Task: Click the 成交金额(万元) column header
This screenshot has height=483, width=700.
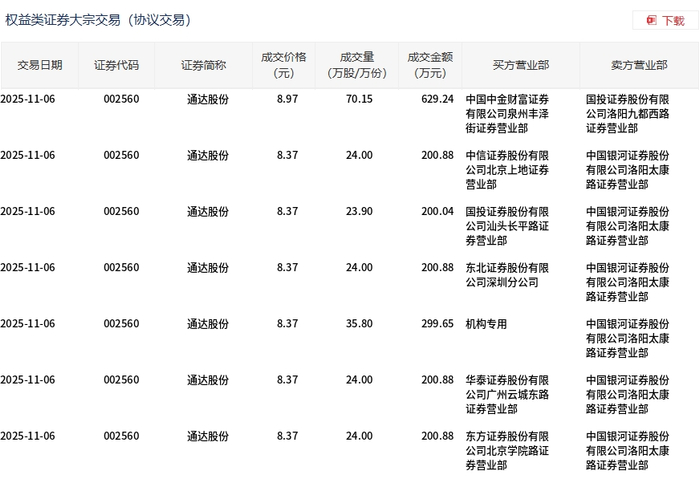Action: click(x=430, y=65)
